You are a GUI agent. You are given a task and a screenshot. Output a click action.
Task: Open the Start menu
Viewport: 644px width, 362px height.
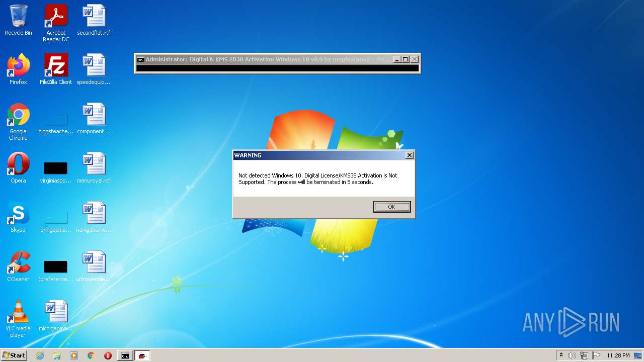coord(14,355)
